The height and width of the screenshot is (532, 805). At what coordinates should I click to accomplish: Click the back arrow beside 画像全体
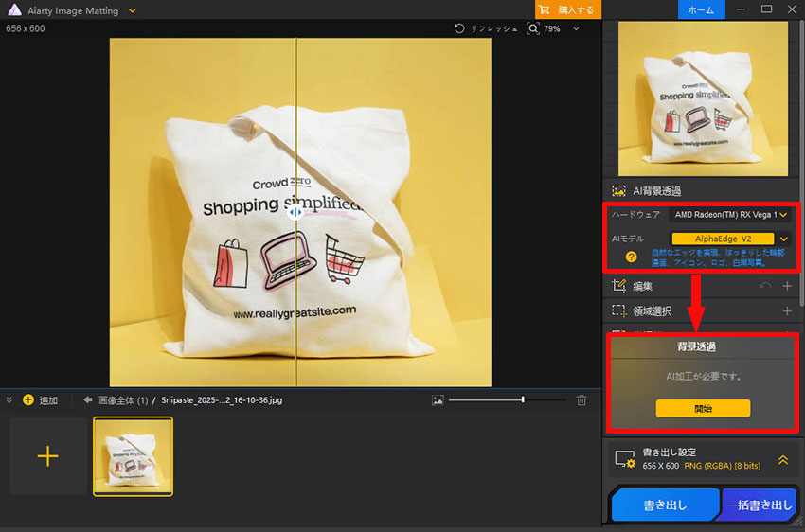pos(87,400)
